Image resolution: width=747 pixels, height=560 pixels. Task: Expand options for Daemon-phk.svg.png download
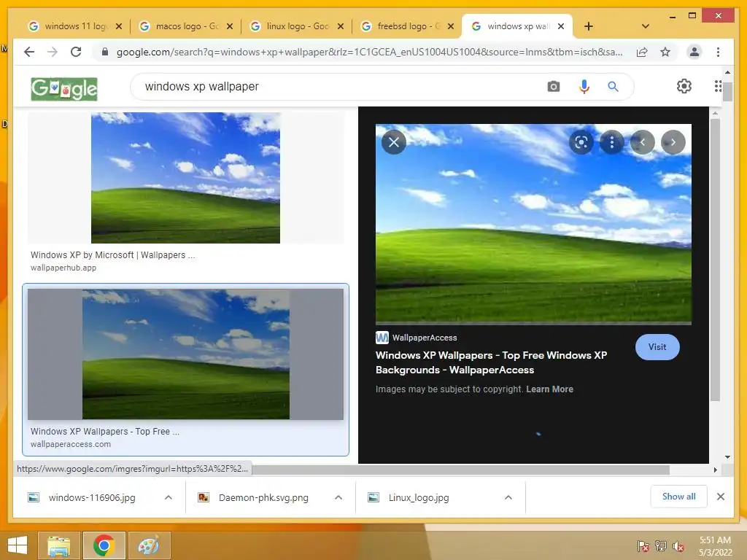point(338,497)
